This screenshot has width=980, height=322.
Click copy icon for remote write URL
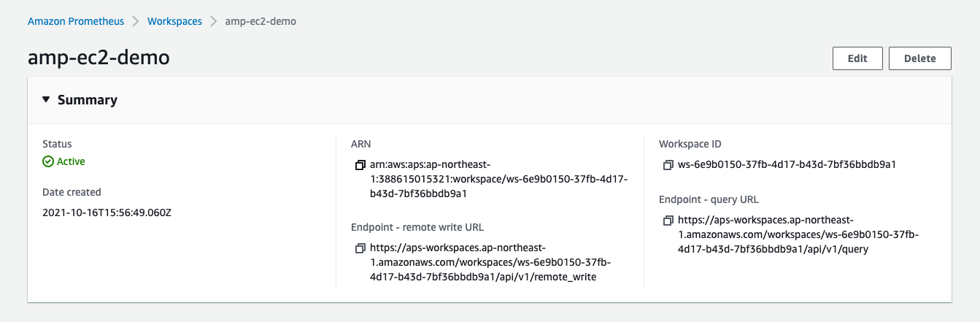point(360,248)
